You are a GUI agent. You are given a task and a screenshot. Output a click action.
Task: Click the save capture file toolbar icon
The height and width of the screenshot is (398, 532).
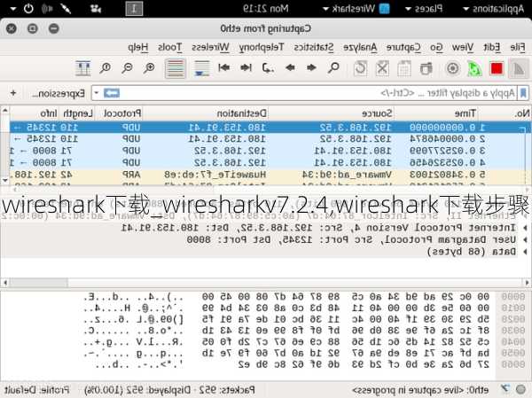(404, 68)
